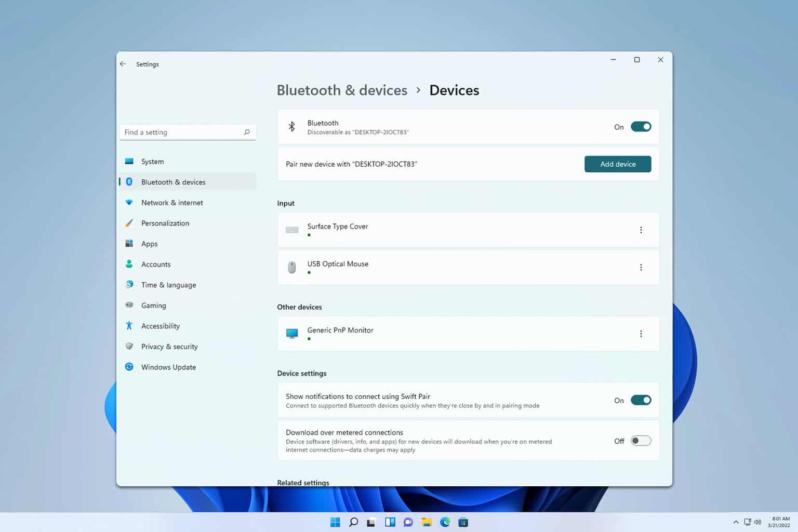Click the Find a setting search box
This screenshot has height=532, width=798.
click(188, 132)
